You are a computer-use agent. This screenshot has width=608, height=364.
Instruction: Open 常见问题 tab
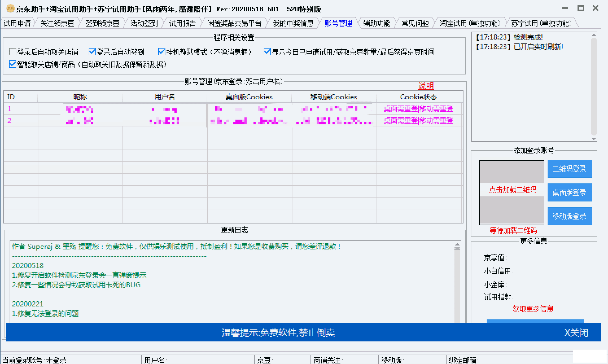point(415,23)
